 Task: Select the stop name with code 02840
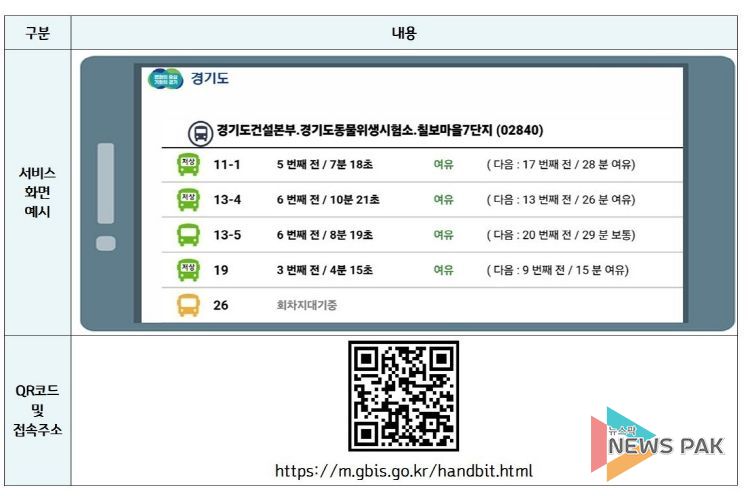coord(380,130)
